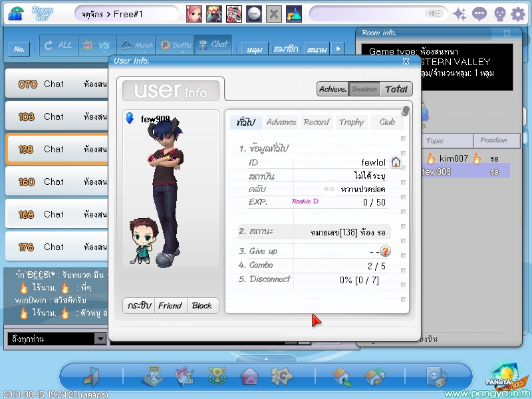
Task: Click the Friend button
Action: click(x=170, y=306)
